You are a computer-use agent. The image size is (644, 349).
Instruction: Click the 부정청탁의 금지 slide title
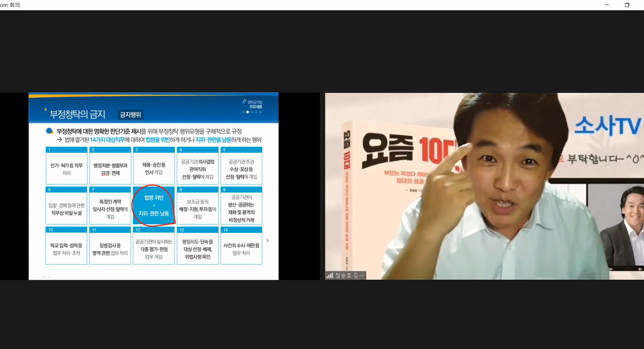pyautogui.click(x=77, y=114)
